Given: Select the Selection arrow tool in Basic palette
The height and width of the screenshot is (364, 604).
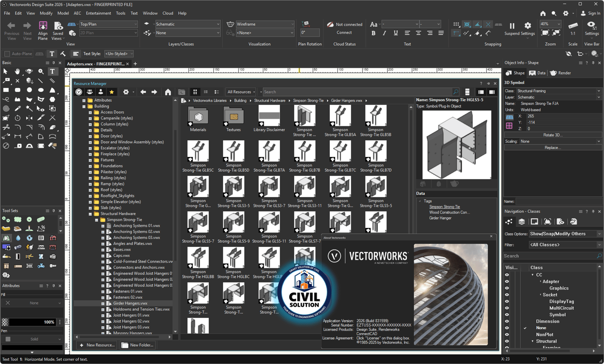Looking at the screenshot, I should (x=6, y=71).
